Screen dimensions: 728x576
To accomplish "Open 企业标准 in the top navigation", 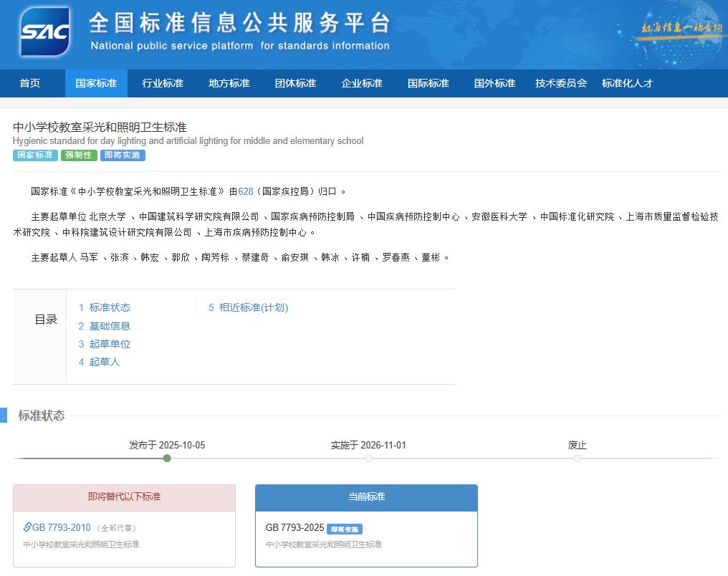I will pyautogui.click(x=362, y=83).
